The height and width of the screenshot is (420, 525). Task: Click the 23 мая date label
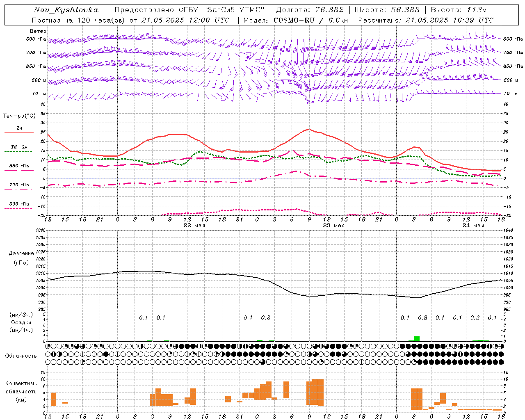333,226
